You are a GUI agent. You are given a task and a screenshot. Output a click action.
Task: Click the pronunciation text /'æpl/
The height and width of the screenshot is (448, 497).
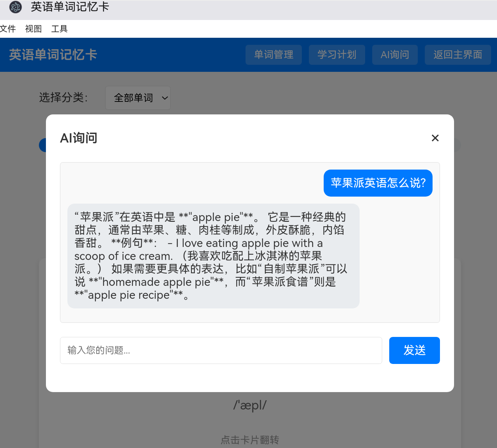[249, 405]
